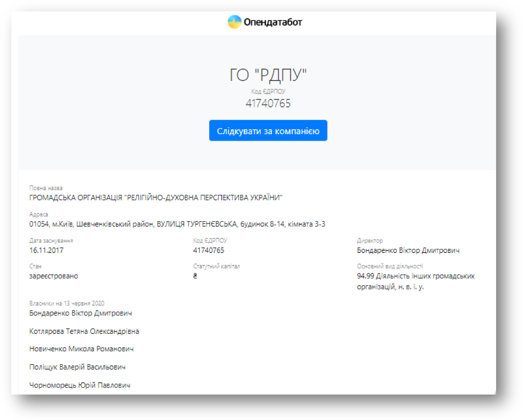This screenshot has height=420, width=523.
Task: Click the Директор field label
Action: tap(370, 241)
